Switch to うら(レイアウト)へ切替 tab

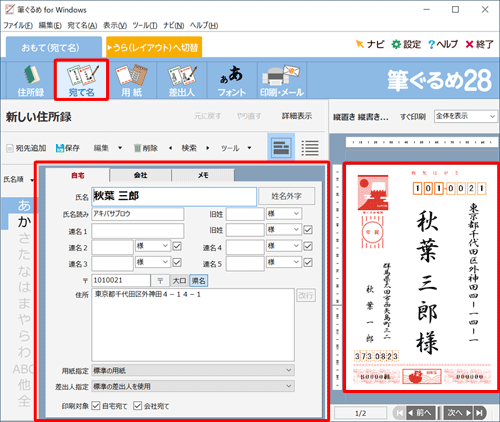(x=154, y=47)
